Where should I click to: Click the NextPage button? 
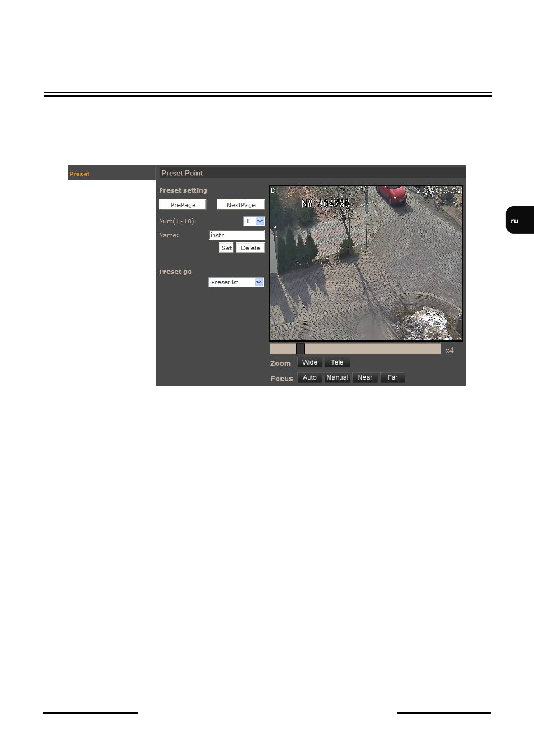tap(241, 205)
